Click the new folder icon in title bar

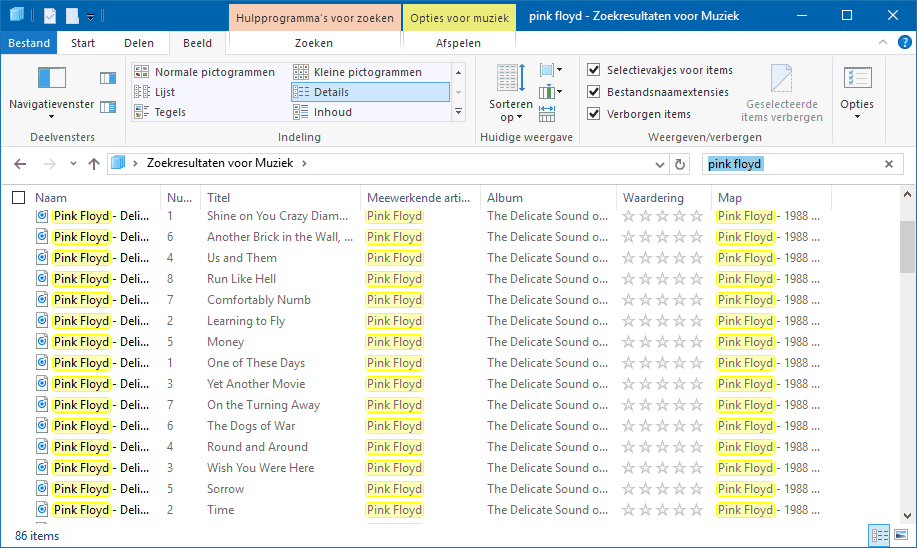72,16
